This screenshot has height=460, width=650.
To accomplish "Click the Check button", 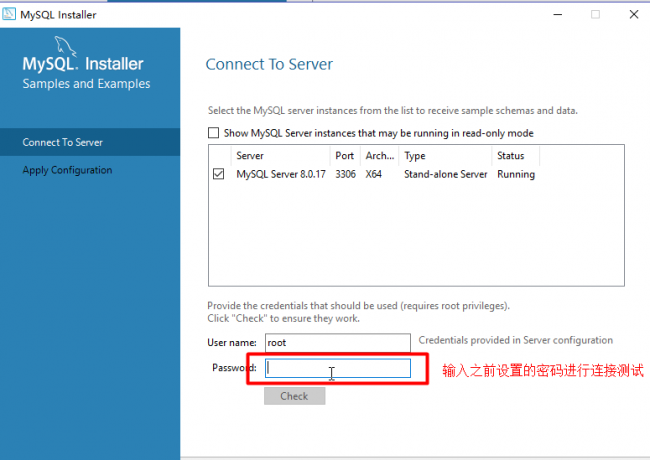I will 294,396.
